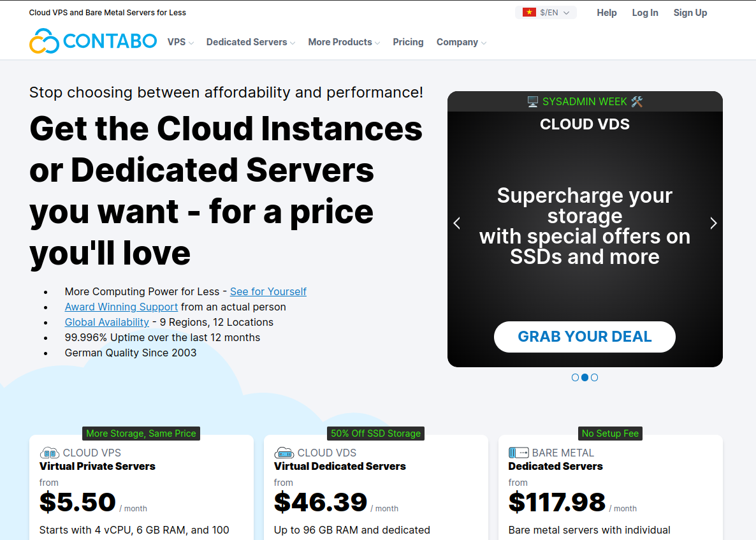Click the Vietnam flag icon
Viewport: 756px width, 540px height.
[x=530, y=12]
